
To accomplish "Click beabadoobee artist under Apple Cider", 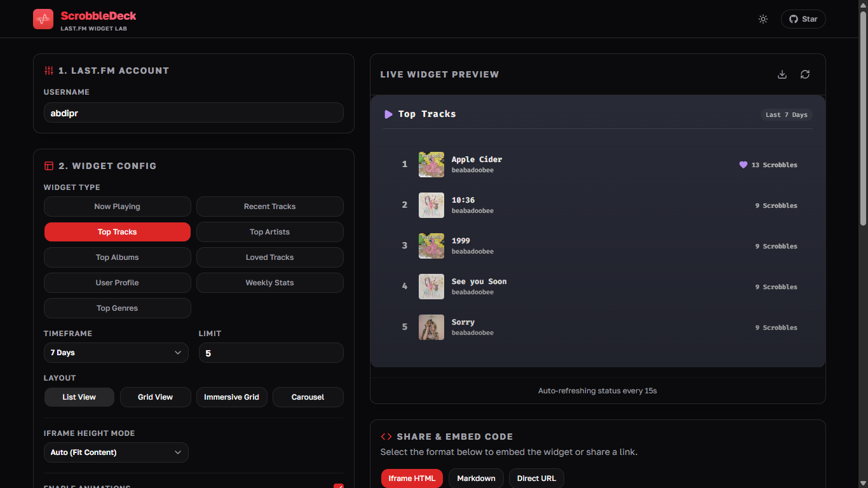I will pyautogui.click(x=473, y=170).
